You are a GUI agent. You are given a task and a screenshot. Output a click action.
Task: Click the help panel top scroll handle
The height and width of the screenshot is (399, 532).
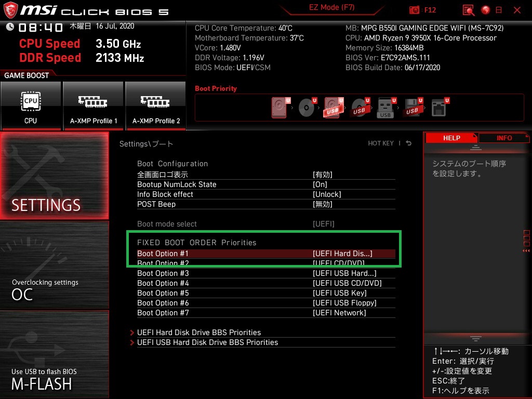pos(476,147)
